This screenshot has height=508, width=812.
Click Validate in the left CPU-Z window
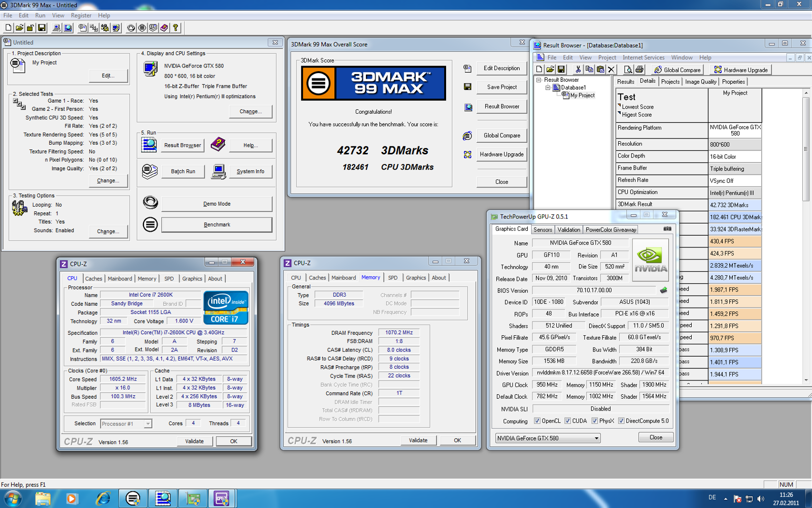pyautogui.click(x=194, y=441)
